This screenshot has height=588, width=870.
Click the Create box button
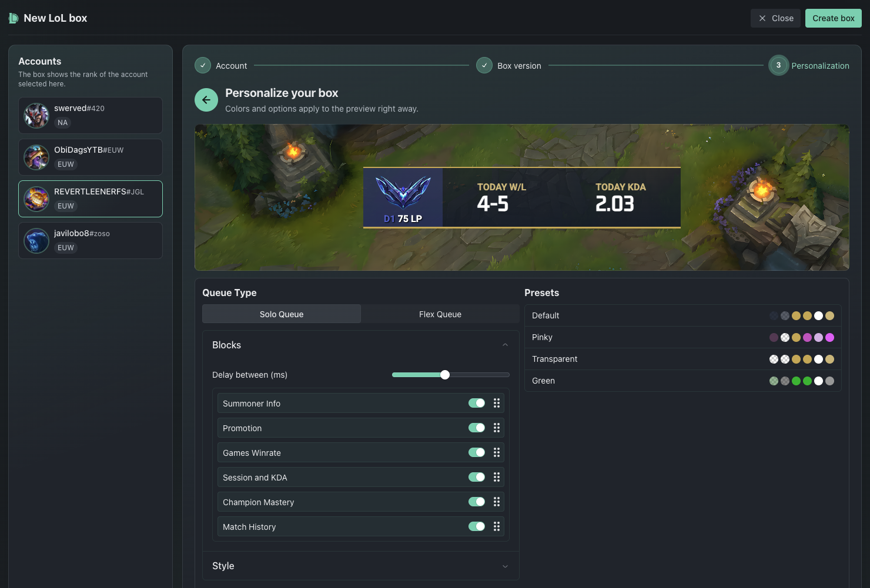[834, 18]
